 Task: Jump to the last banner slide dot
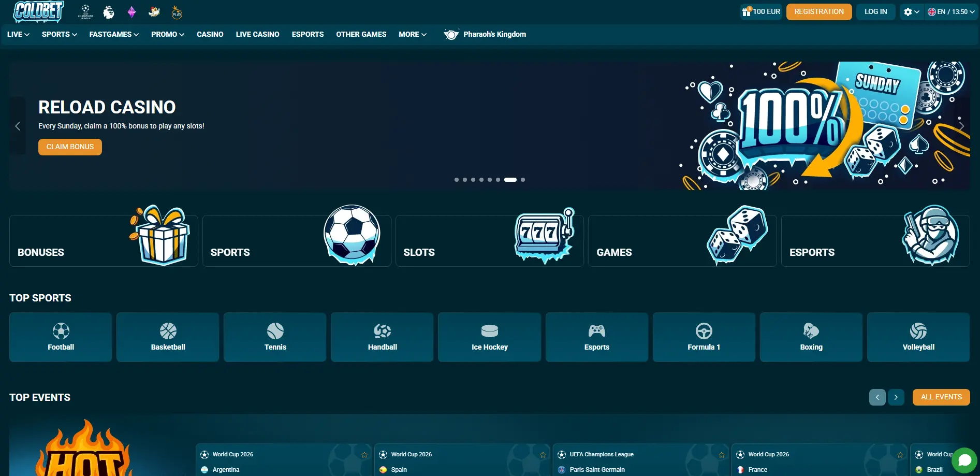[x=523, y=180]
